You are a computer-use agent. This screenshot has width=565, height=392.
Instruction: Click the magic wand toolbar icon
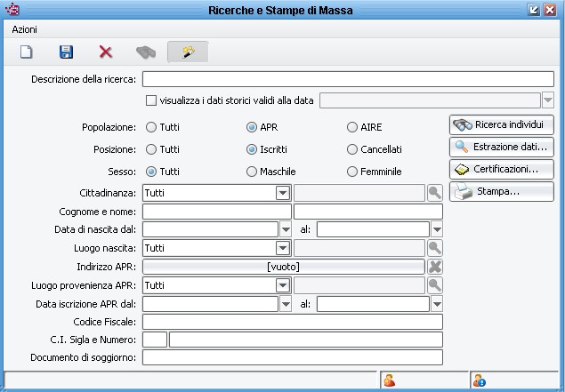[x=188, y=52]
